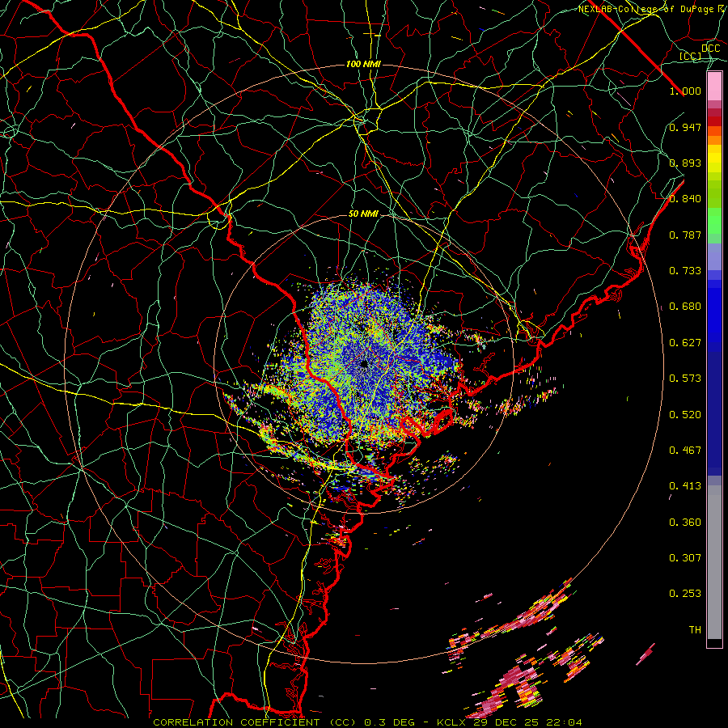Viewport: 728px width, 728px height.
Task: Click the 100 NMI range ring label
Action: (363, 64)
